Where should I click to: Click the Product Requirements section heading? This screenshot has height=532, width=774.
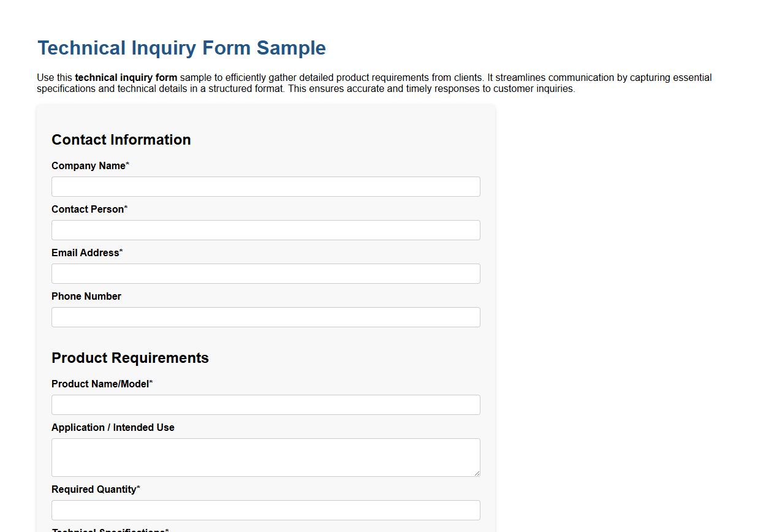click(x=130, y=358)
